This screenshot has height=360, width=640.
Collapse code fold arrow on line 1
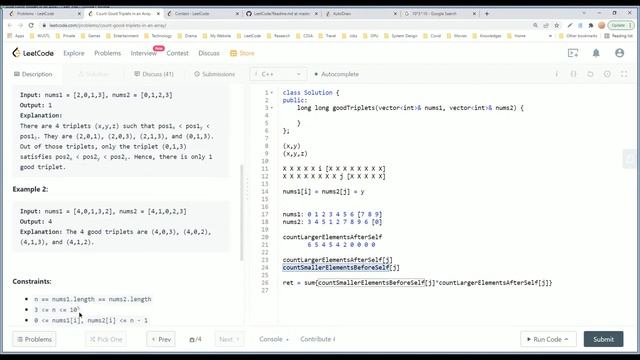272,93
